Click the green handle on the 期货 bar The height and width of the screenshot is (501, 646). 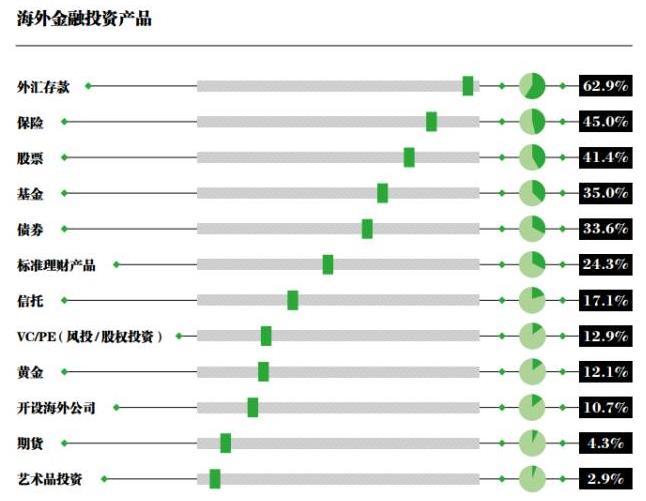click(x=225, y=443)
